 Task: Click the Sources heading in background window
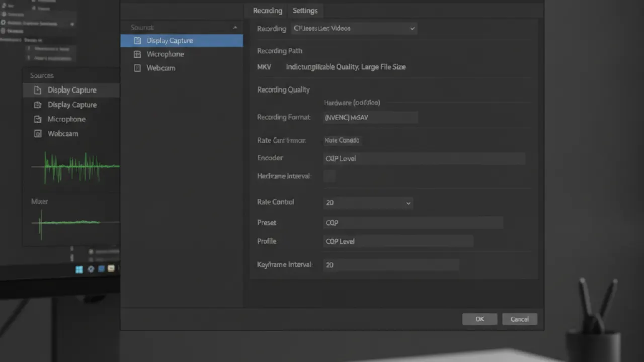coord(42,75)
